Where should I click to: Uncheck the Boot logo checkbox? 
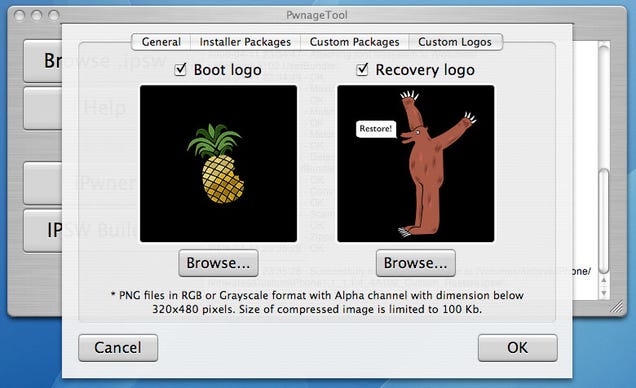[180, 70]
